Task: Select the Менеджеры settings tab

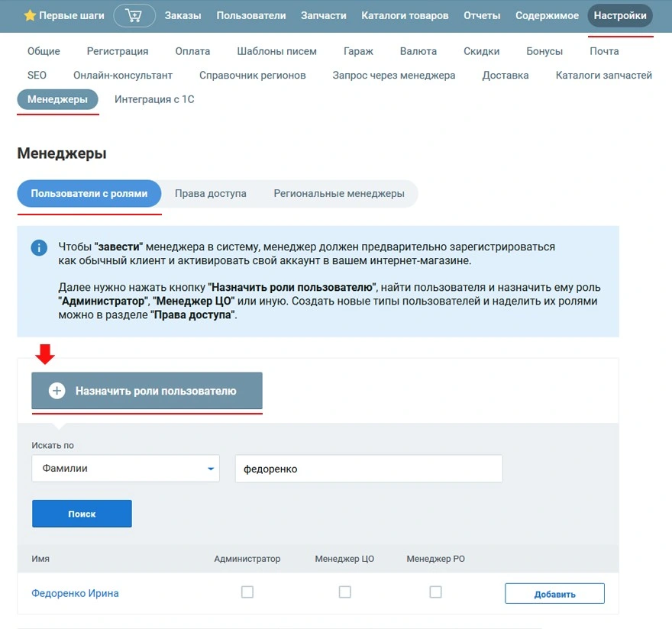Action: pos(57,99)
